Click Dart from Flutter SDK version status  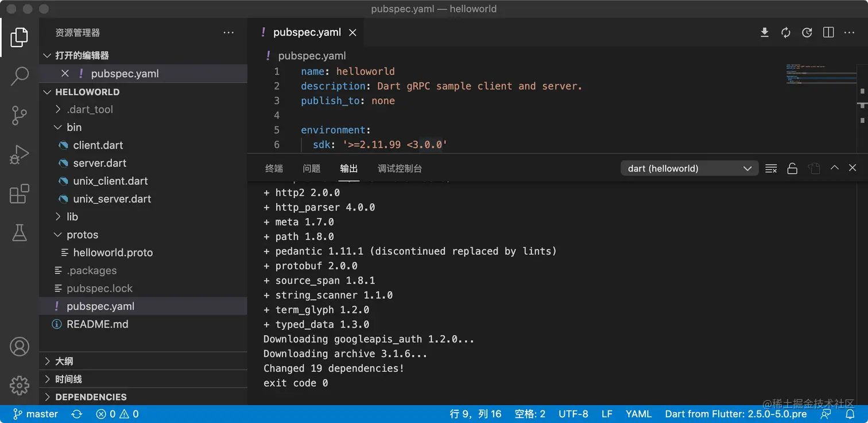pos(735,414)
